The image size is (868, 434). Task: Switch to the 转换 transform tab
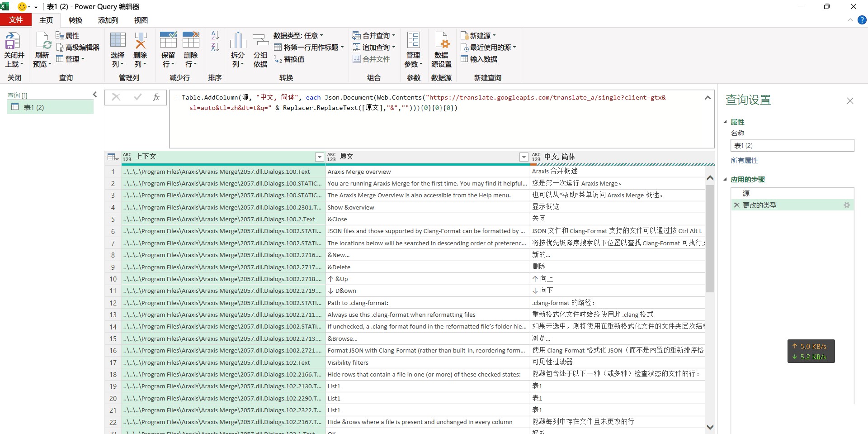point(75,20)
